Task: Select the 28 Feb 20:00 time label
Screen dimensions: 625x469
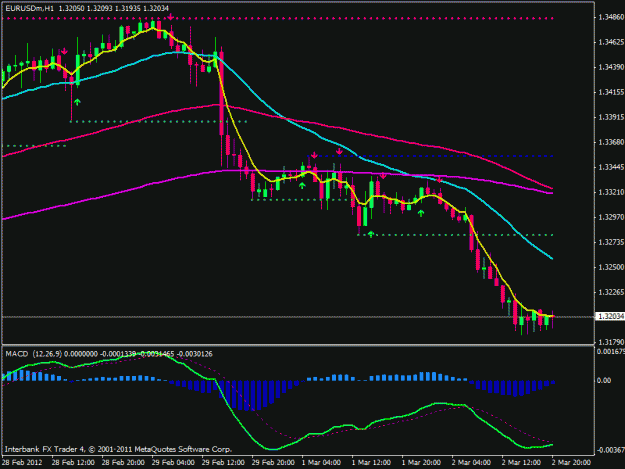Action: coord(123,463)
